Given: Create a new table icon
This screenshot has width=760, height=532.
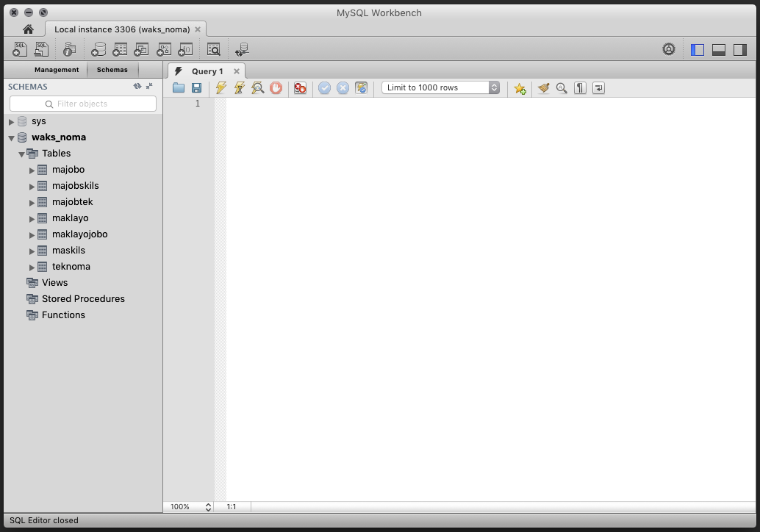Looking at the screenshot, I should point(120,49).
